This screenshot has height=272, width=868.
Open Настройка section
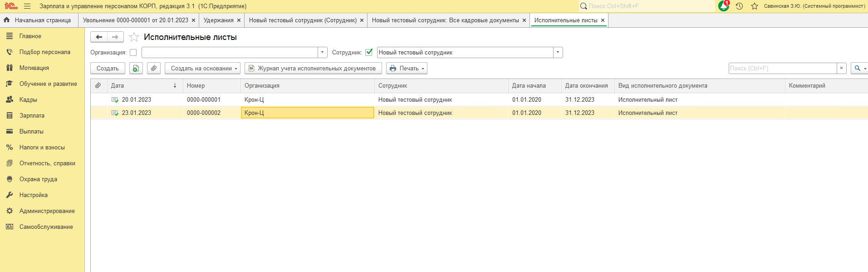(33, 195)
